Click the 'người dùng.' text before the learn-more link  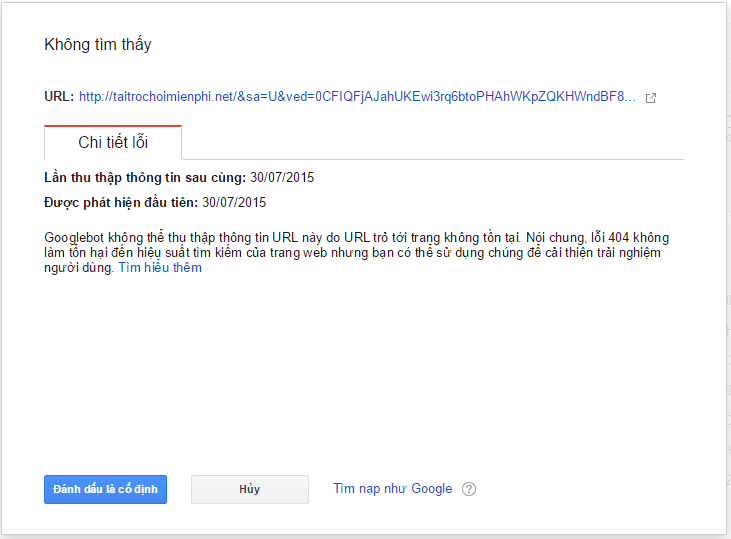point(79,268)
